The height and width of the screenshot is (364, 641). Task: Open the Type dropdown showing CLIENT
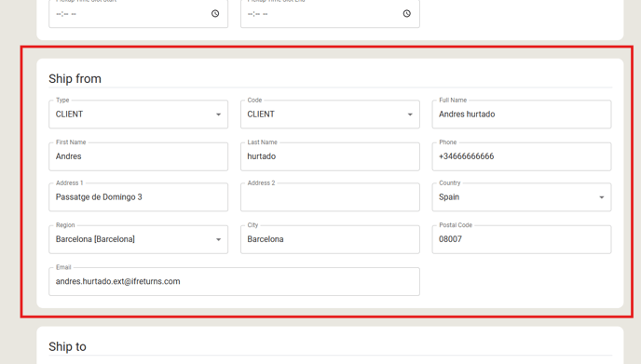(138, 115)
